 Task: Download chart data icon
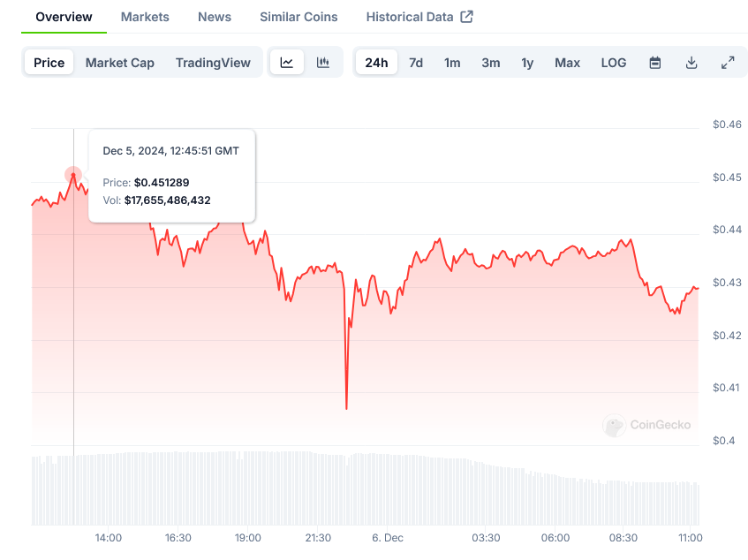(691, 63)
